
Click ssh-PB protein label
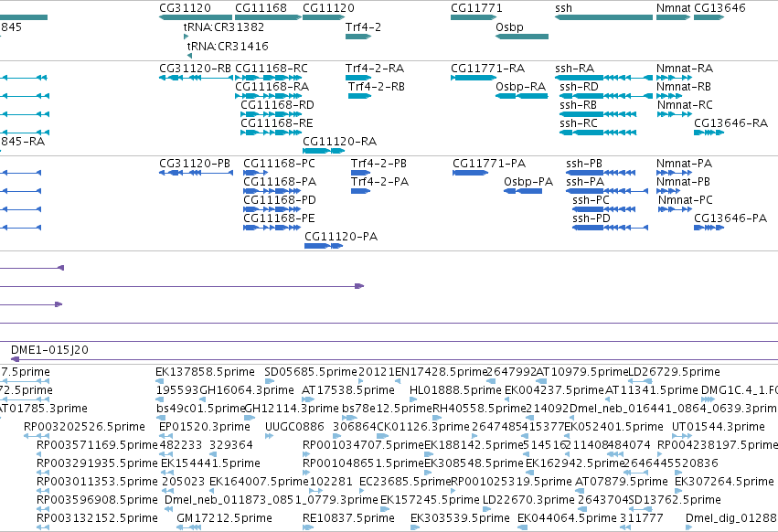584,164
